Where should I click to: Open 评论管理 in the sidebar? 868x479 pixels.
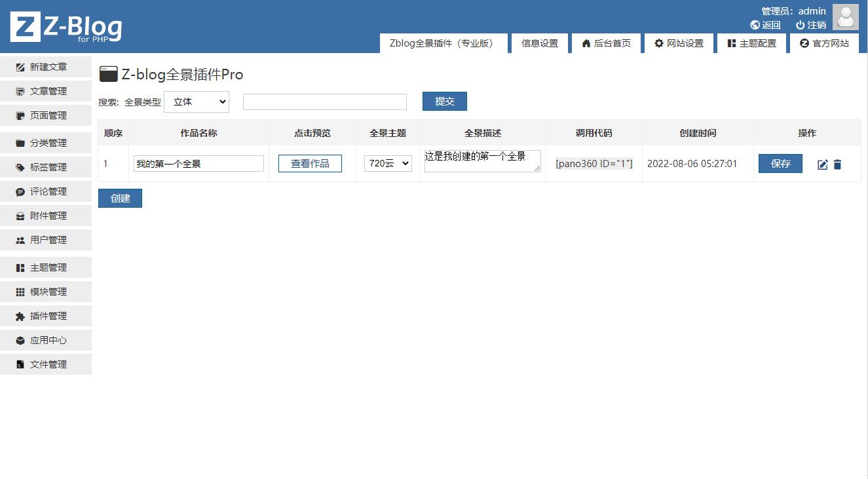click(46, 191)
